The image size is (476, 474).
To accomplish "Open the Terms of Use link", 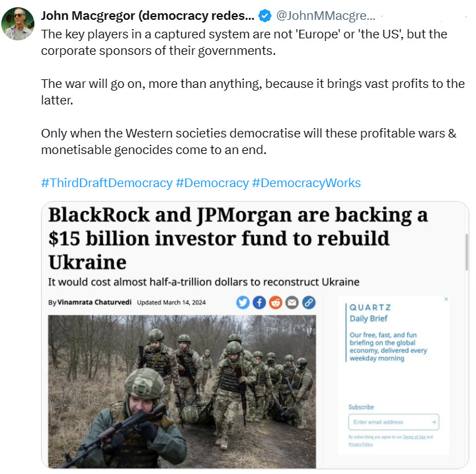I will coord(414,437).
